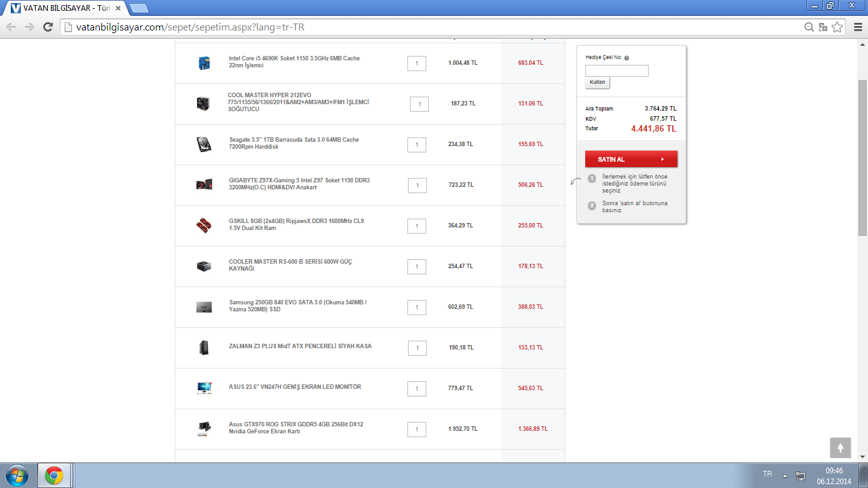Click the 1.952,70 TL price
This screenshot has height=488, width=868.
463,429
